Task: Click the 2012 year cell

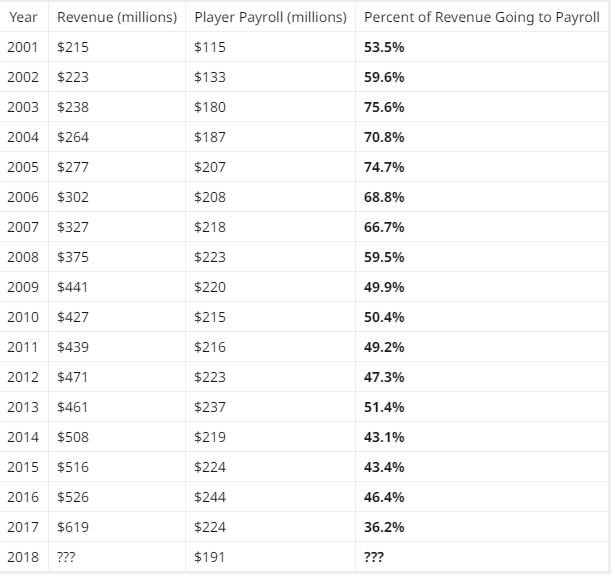Action: click(23, 377)
